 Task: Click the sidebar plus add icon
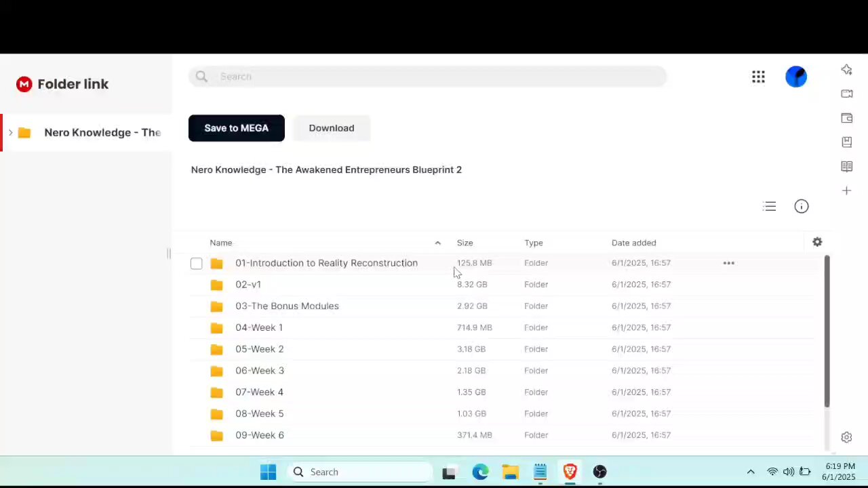click(847, 191)
